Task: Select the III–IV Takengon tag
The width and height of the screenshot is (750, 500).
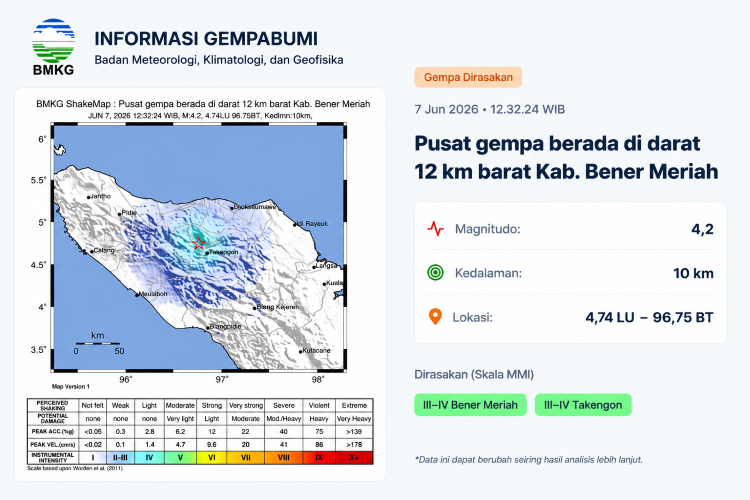Action: [x=583, y=405]
